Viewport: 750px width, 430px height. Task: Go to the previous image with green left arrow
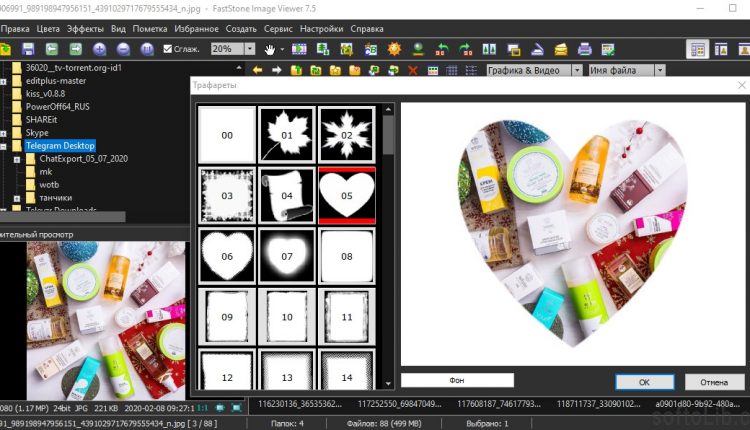(52, 49)
